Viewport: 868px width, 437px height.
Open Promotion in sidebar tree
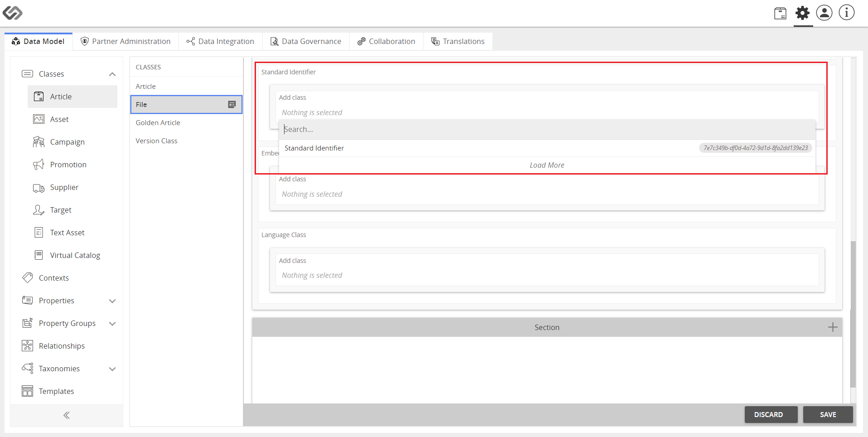pos(72,165)
